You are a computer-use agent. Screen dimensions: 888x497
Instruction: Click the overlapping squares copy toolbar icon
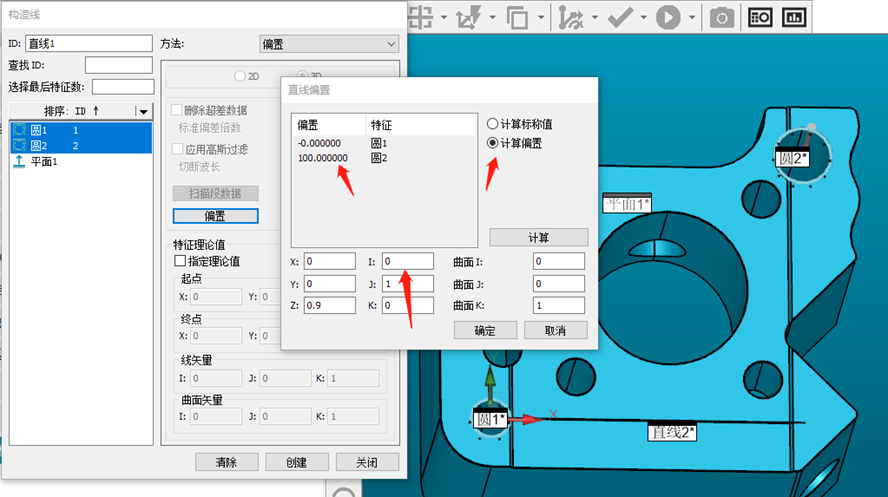[517, 17]
